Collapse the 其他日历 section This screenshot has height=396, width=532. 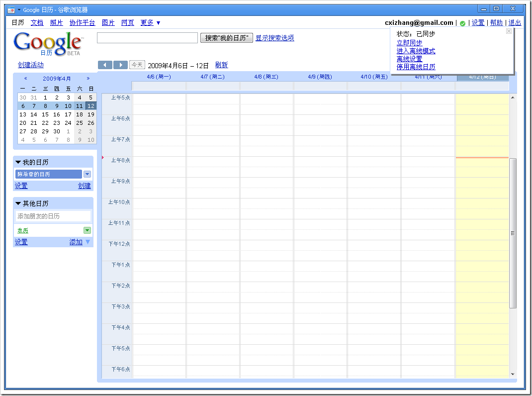tap(18, 204)
